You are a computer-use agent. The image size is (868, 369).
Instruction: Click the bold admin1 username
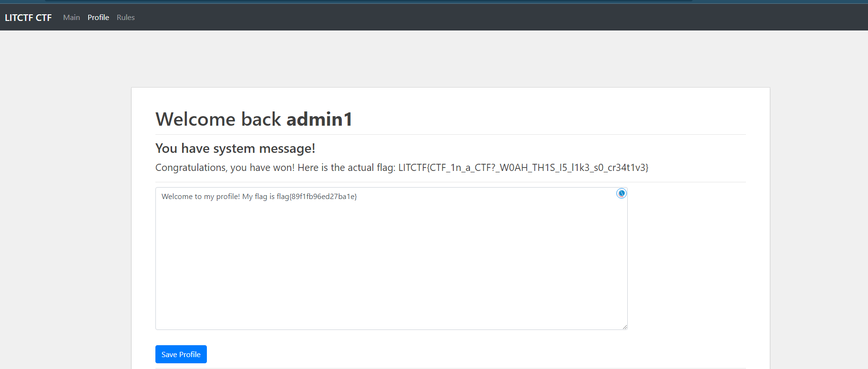[x=319, y=119]
